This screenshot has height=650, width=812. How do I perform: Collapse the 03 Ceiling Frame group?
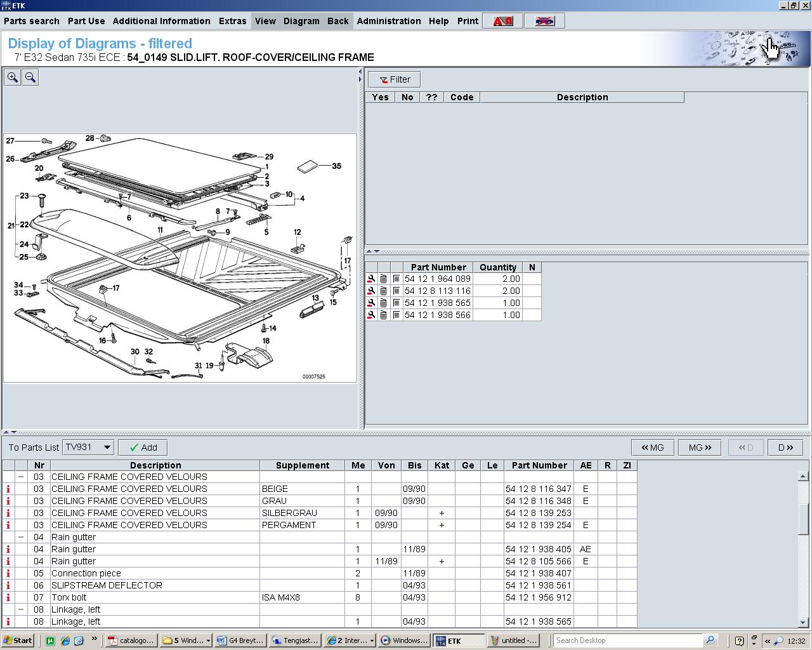[21, 477]
